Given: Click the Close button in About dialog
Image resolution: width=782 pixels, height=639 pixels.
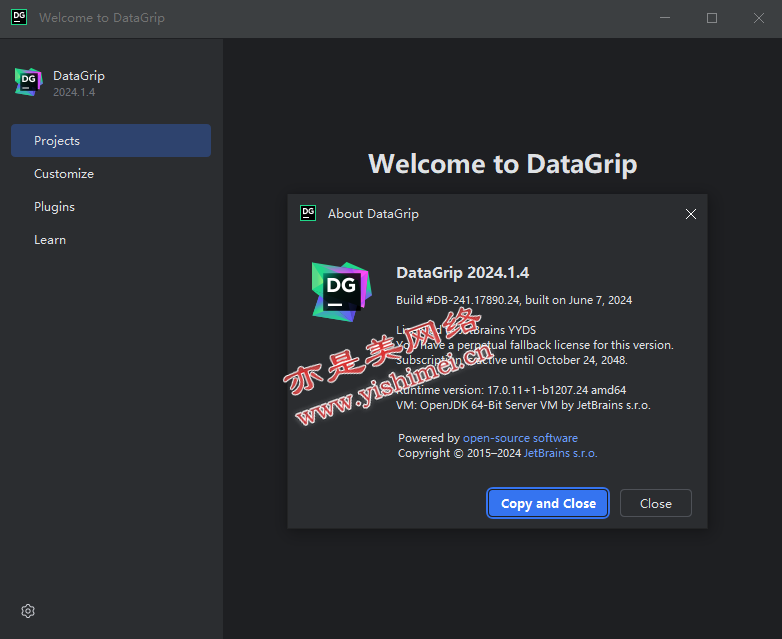Looking at the screenshot, I should (655, 503).
